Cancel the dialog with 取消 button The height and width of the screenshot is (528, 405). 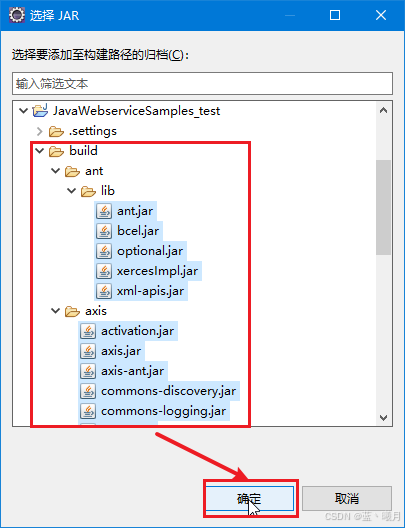[347, 499]
